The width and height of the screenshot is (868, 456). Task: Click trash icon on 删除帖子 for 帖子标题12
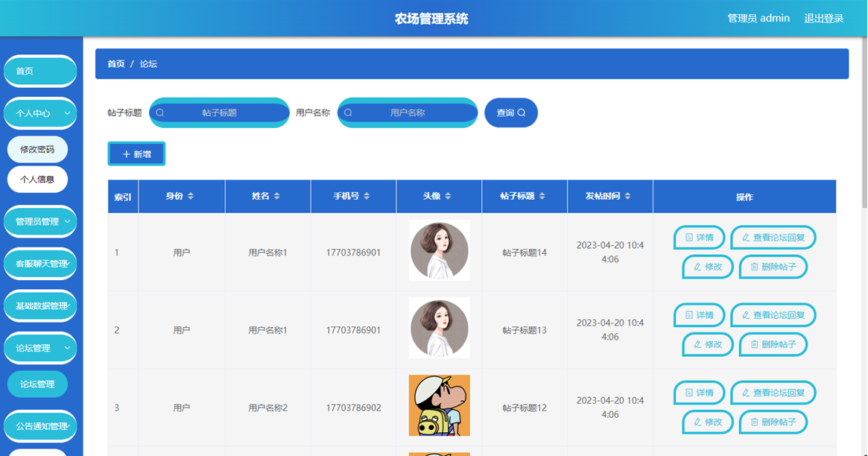tap(754, 422)
